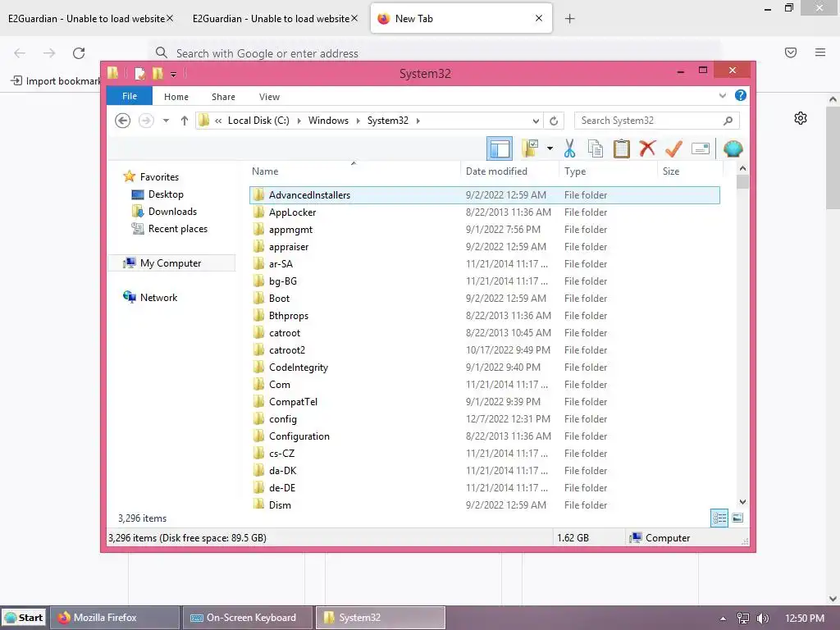Click the red X Delete icon
Screen dimensions: 840x630
[x=647, y=148]
